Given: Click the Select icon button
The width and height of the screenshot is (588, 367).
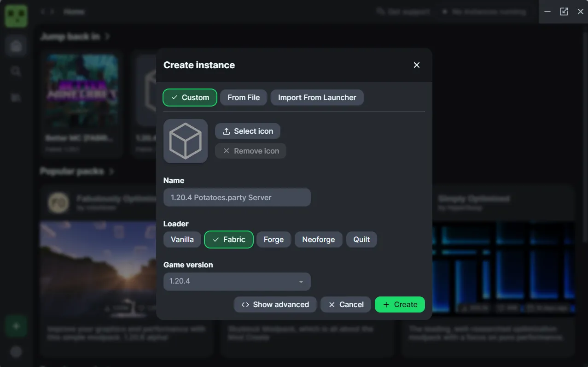Looking at the screenshot, I should click(x=248, y=131).
